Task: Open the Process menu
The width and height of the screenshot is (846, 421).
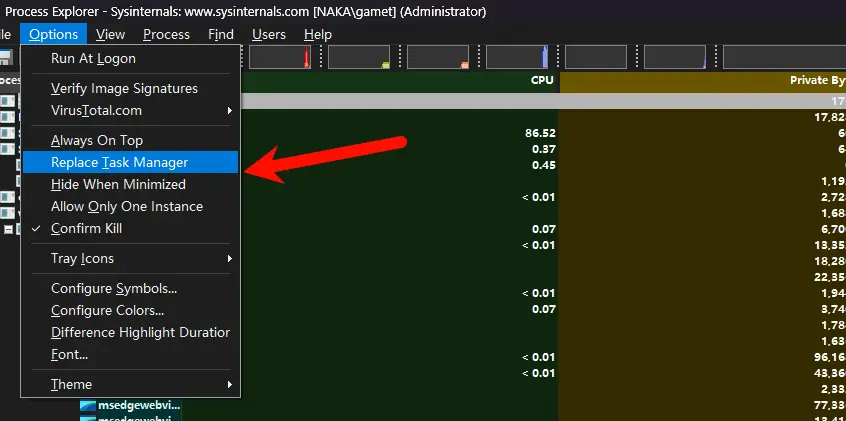Action: 166,34
